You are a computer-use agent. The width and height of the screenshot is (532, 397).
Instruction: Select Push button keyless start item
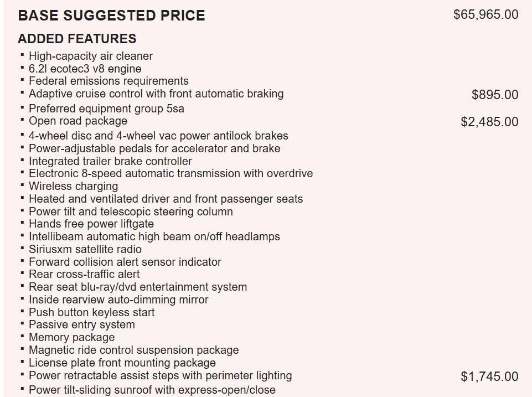coord(92,312)
